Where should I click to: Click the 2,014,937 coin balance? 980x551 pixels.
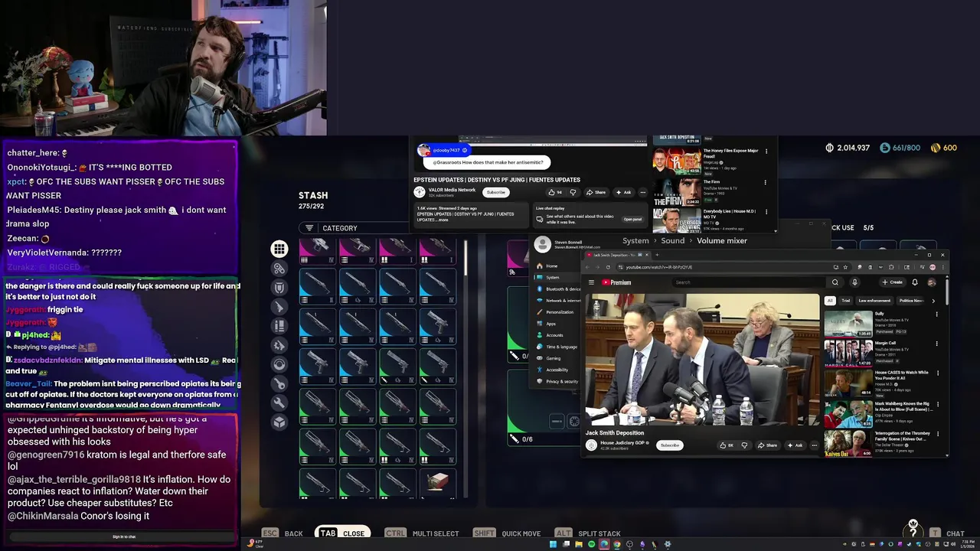click(847, 148)
